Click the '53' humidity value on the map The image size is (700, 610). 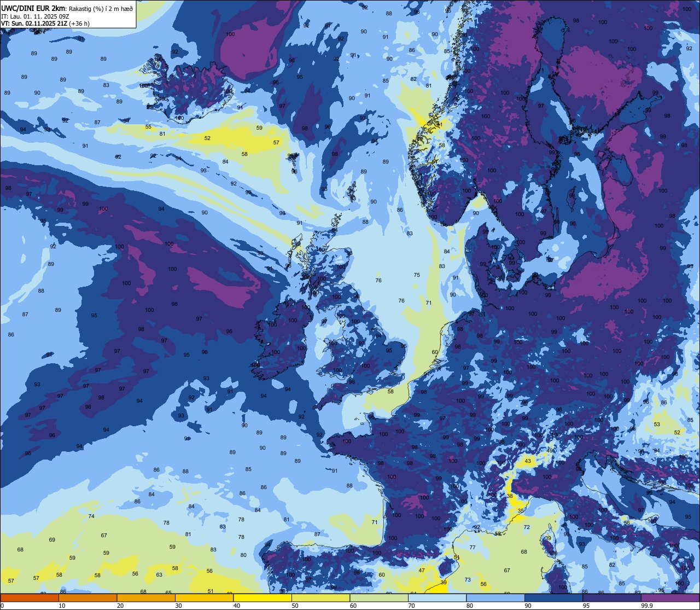click(657, 424)
